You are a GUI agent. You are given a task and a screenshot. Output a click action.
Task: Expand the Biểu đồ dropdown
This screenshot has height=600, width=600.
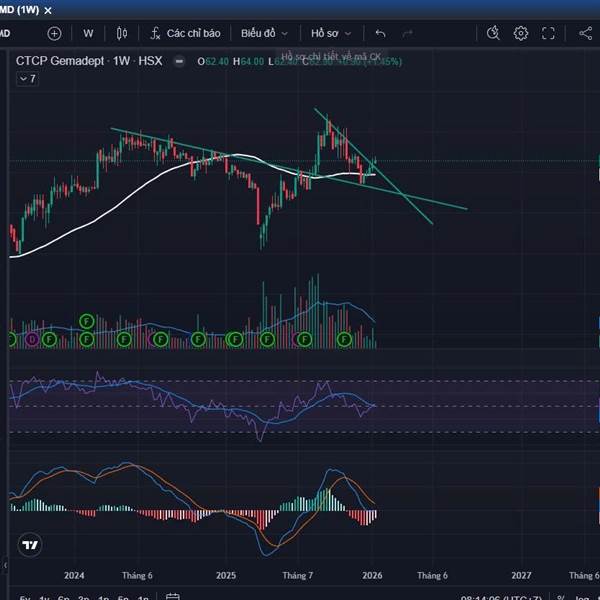pos(264,34)
